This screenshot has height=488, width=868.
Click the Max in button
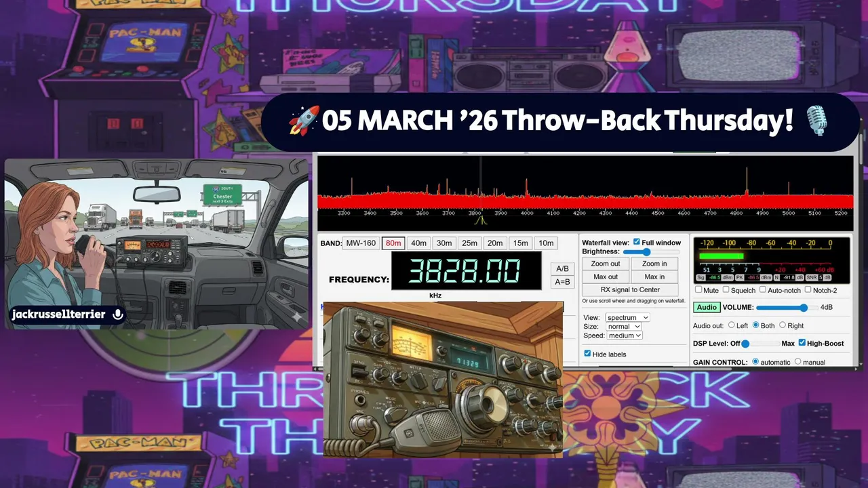pos(654,277)
